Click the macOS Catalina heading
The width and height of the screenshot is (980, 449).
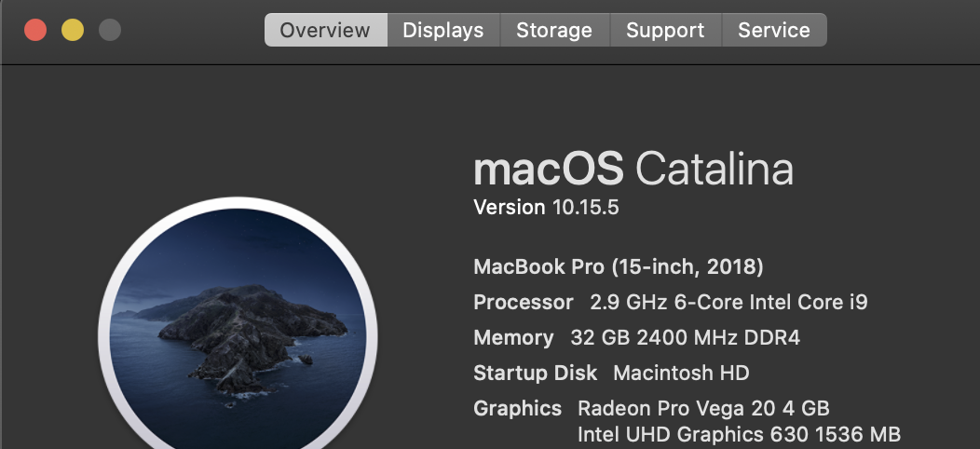coord(633,169)
